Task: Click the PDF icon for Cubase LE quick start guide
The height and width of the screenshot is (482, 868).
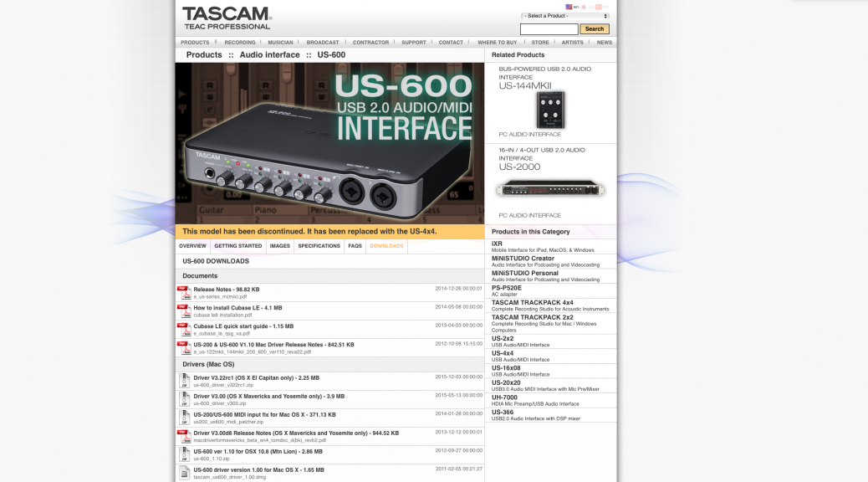Action: tap(184, 329)
